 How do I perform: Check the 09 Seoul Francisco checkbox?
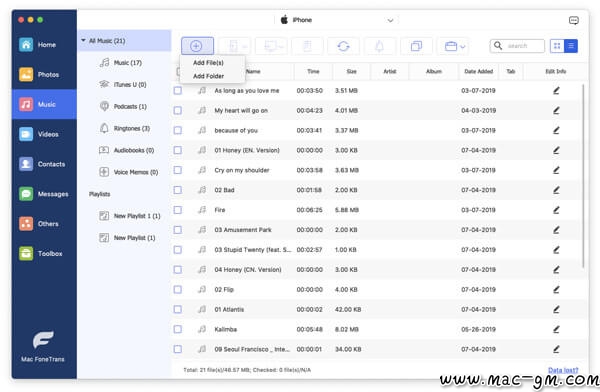(178, 350)
